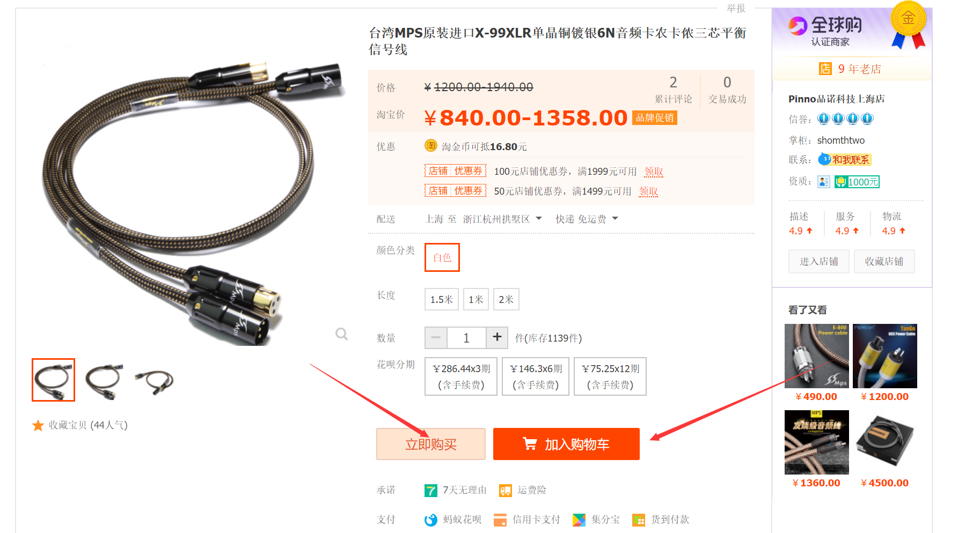Select the 白色 color option
The width and height of the screenshot is (980, 533).
tap(442, 257)
